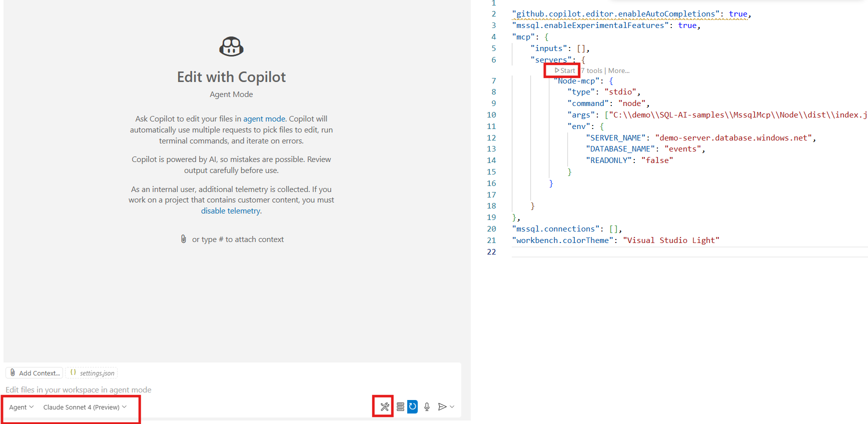The width and height of the screenshot is (868, 424).
Task: Open the configure tools wrench icon
Action: [384, 406]
